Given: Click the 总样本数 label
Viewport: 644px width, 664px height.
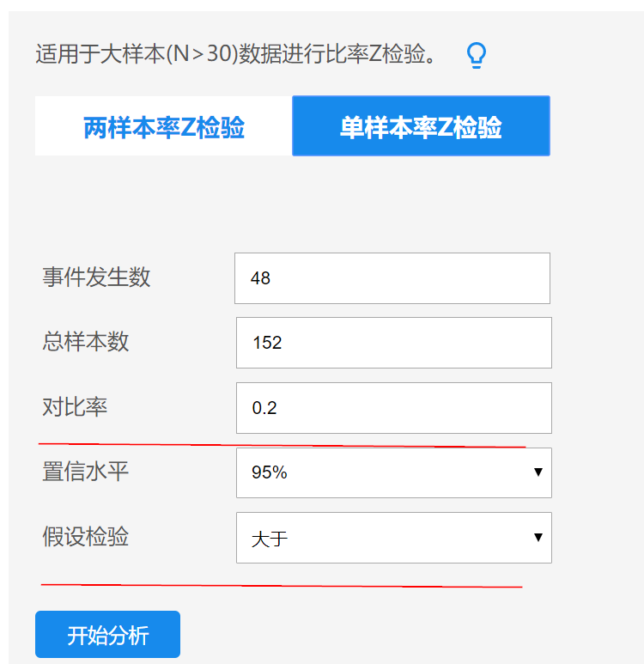Looking at the screenshot, I should [x=86, y=342].
